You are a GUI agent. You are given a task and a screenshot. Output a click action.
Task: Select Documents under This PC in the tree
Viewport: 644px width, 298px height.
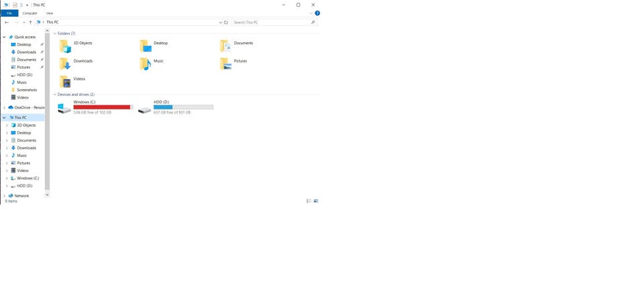[x=26, y=140]
